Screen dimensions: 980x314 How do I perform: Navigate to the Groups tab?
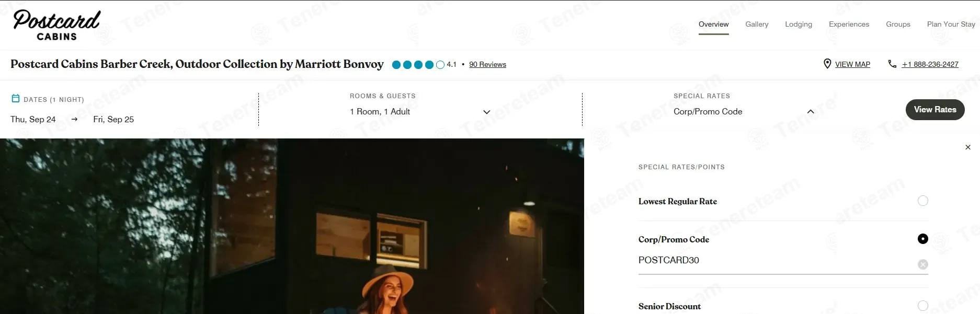898,25
